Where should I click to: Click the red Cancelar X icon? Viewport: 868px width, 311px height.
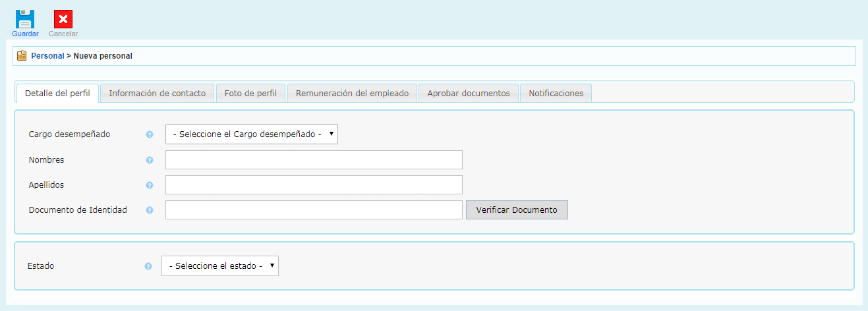coord(63,19)
